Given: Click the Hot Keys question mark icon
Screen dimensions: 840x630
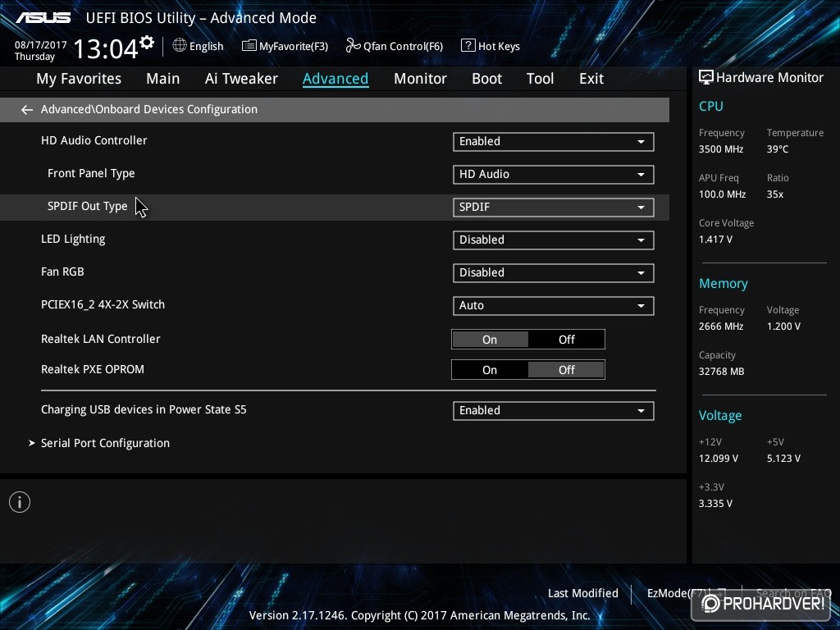Looking at the screenshot, I should click(x=468, y=46).
